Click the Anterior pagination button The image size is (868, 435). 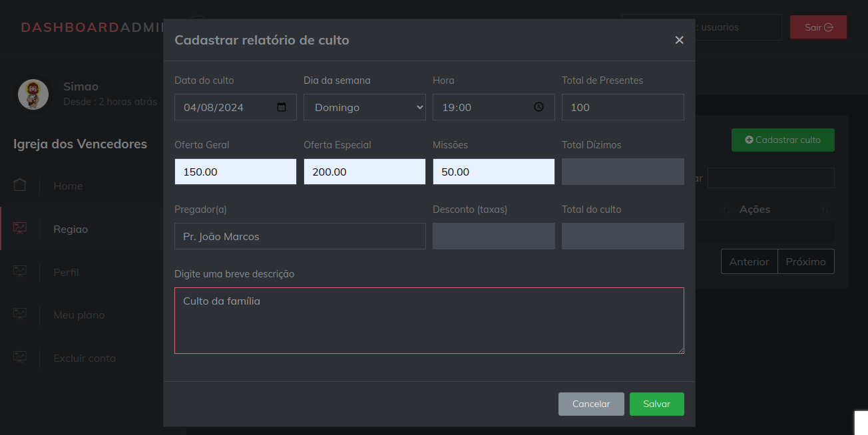click(x=749, y=261)
